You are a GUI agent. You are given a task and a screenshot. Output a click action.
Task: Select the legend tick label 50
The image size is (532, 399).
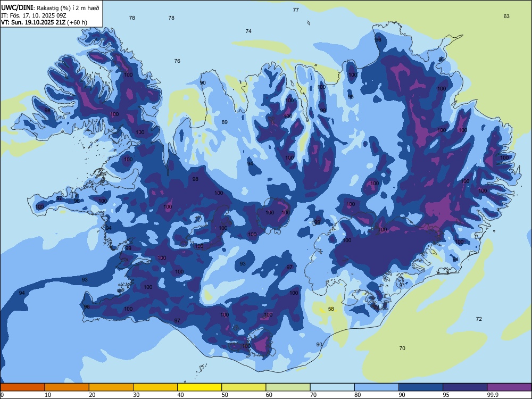225,395
